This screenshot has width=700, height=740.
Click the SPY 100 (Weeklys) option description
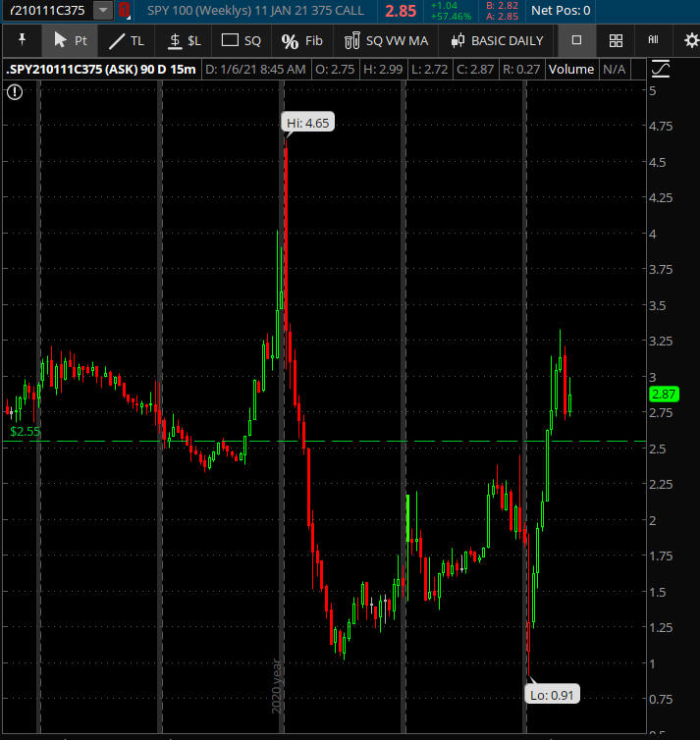pos(255,11)
